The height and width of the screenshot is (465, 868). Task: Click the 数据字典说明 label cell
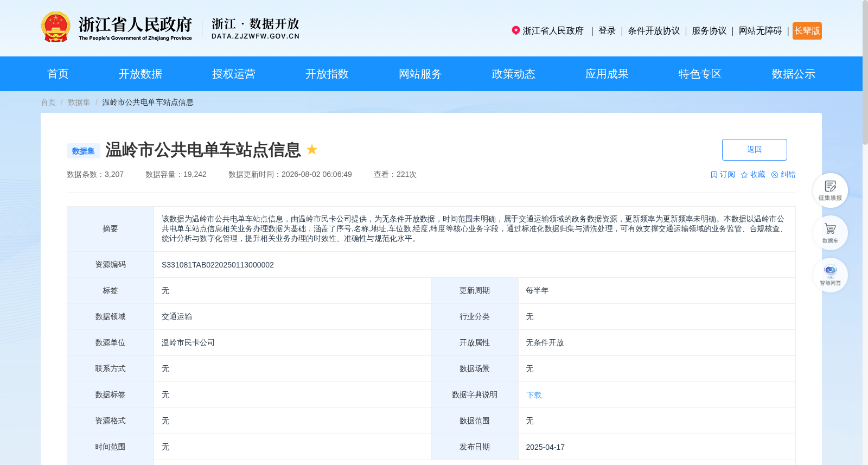[x=475, y=395]
